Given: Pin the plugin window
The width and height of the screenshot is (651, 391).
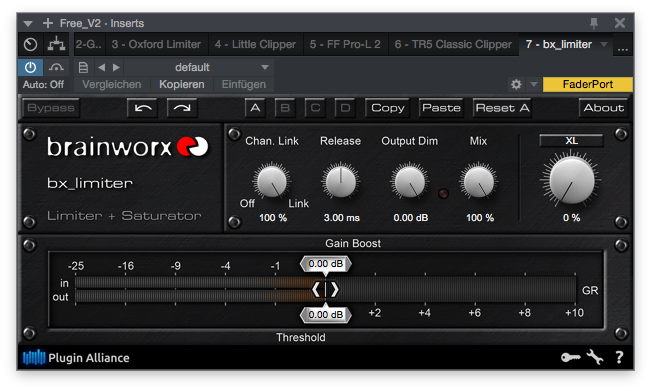Looking at the screenshot, I should pyautogui.click(x=594, y=23).
